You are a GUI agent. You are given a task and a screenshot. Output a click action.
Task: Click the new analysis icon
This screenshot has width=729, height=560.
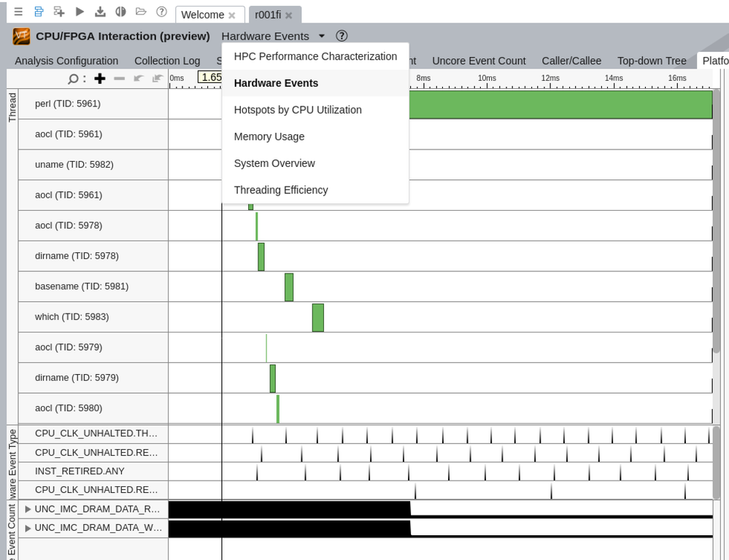[59, 12]
